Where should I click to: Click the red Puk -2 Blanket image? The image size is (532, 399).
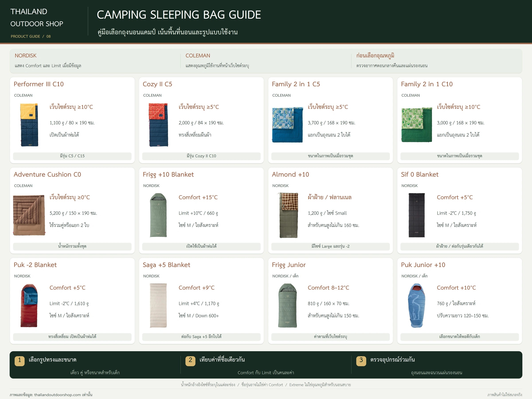coord(29,305)
